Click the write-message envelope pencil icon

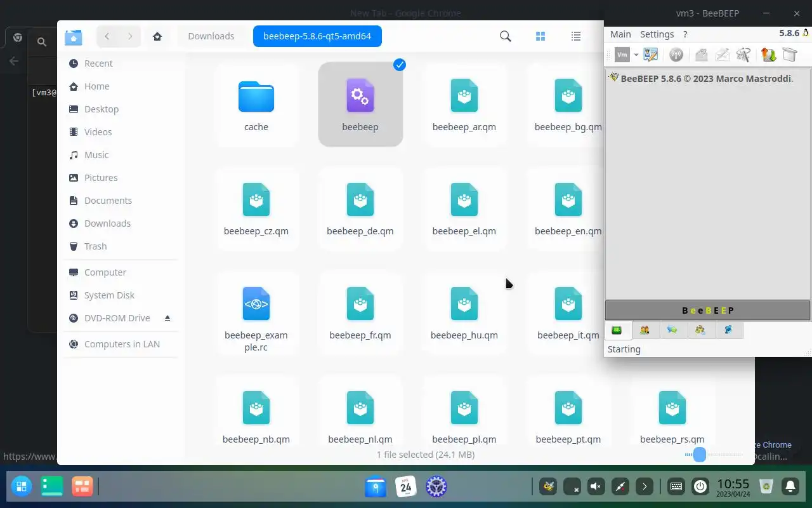[723, 55]
